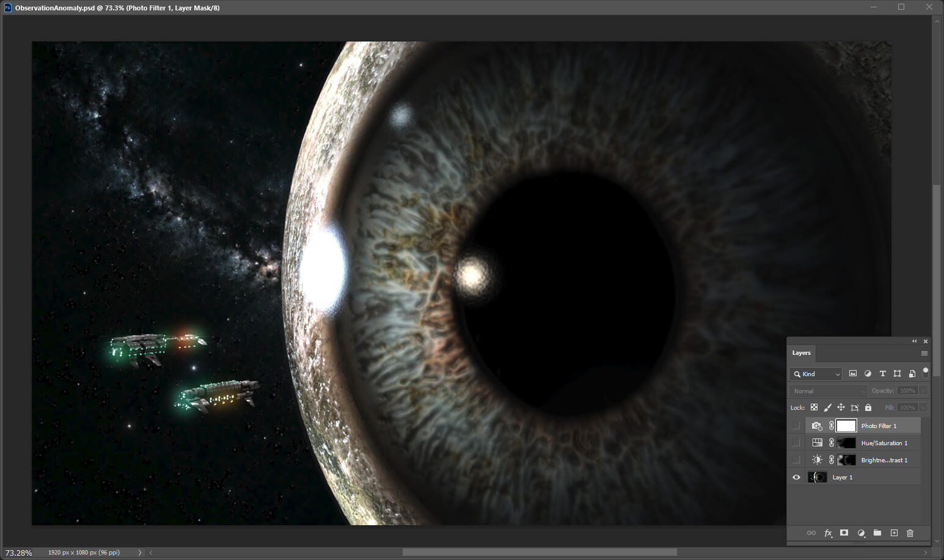The image size is (944, 560).
Task: Filter for adjustment layers
Action: tap(868, 374)
